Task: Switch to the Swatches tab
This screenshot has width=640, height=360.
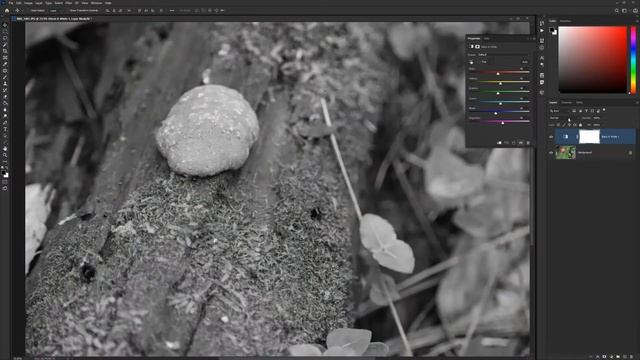Action: coord(565,21)
